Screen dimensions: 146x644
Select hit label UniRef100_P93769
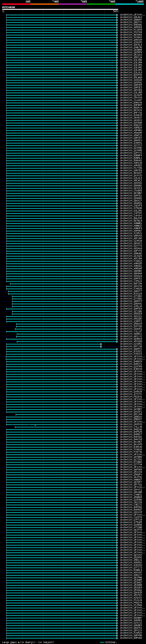point(131,32)
